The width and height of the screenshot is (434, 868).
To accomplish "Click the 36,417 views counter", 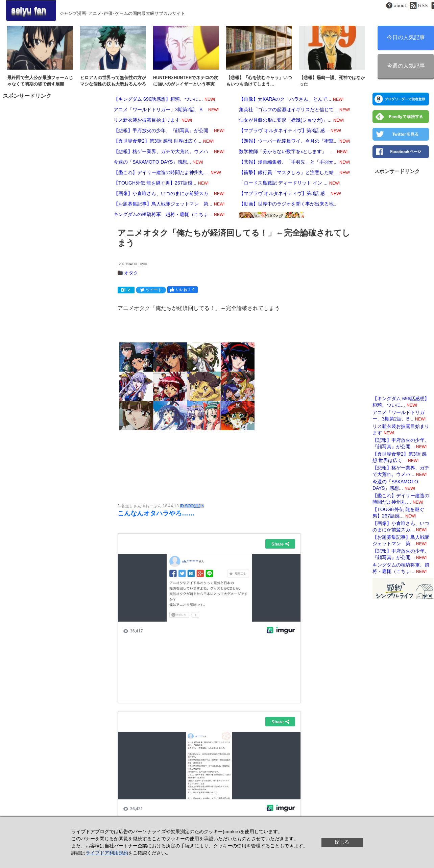I will [133, 631].
